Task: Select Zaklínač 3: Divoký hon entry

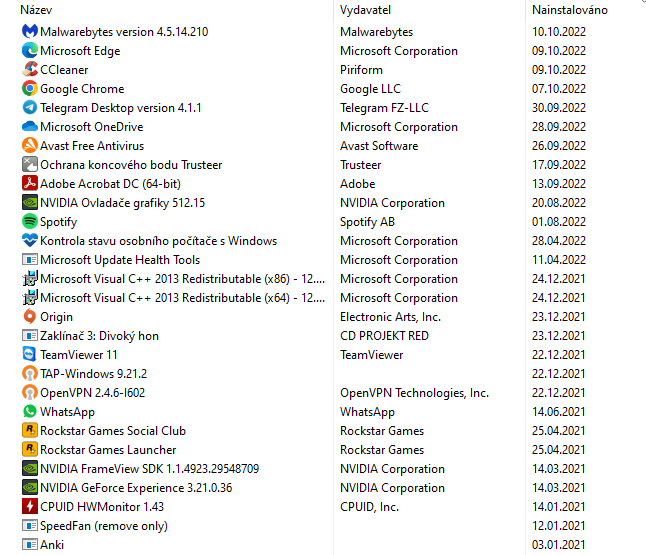Action: pyautogui.click(x=99, y=336)
